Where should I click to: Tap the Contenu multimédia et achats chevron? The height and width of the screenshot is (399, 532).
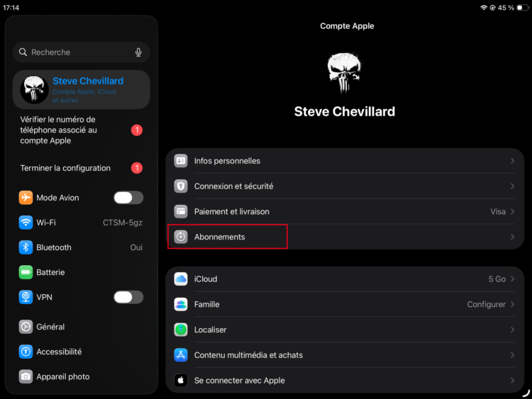click(512, 355)
